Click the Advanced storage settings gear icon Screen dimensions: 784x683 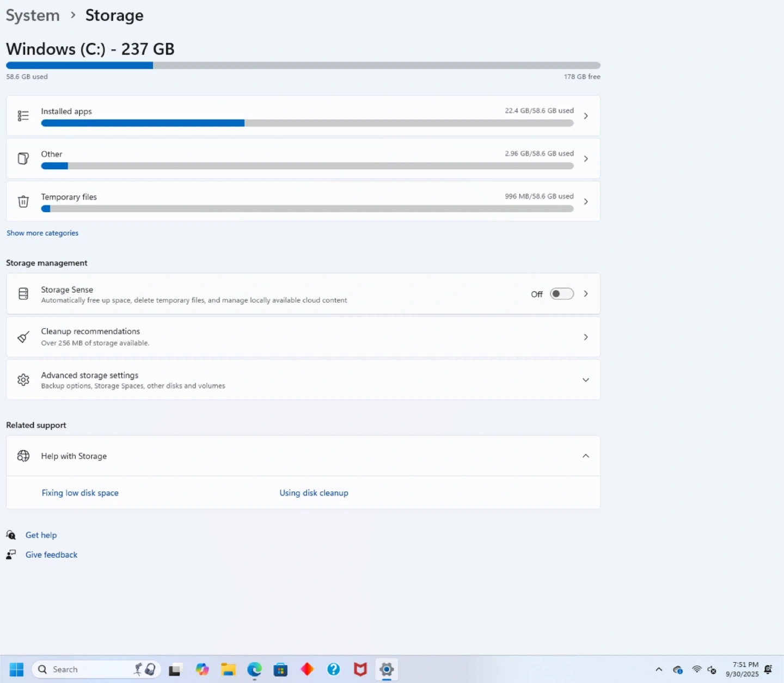point(23,380)
